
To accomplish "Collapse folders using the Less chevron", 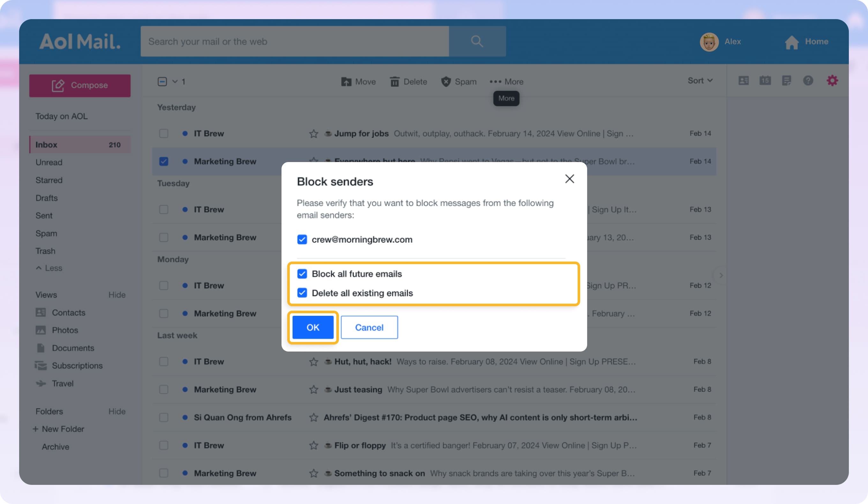I will 49,268.
